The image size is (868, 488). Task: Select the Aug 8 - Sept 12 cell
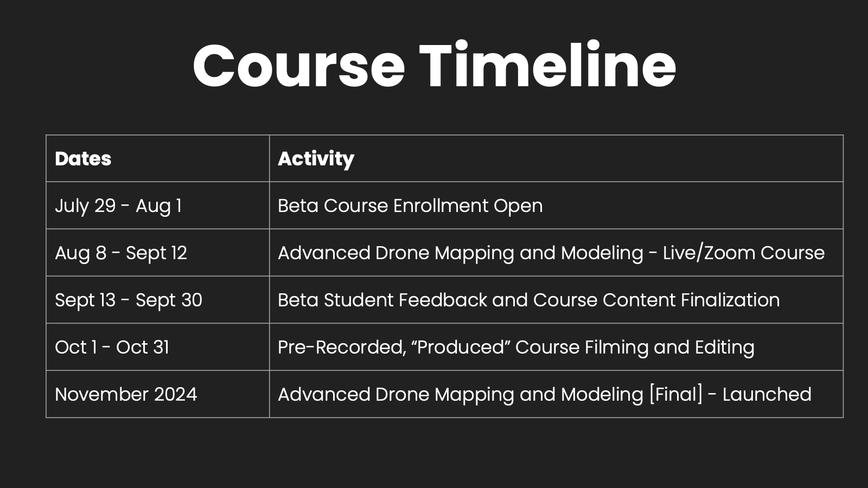[x=158, y=253]
